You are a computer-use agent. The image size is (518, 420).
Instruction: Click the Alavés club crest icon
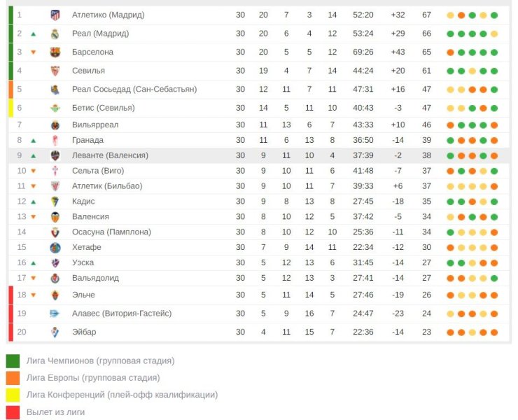(55, 314)
